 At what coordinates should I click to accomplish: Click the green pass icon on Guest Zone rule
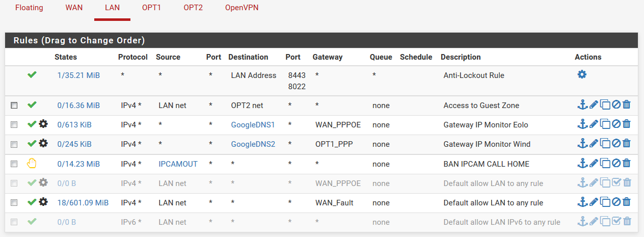click(32, 105)
